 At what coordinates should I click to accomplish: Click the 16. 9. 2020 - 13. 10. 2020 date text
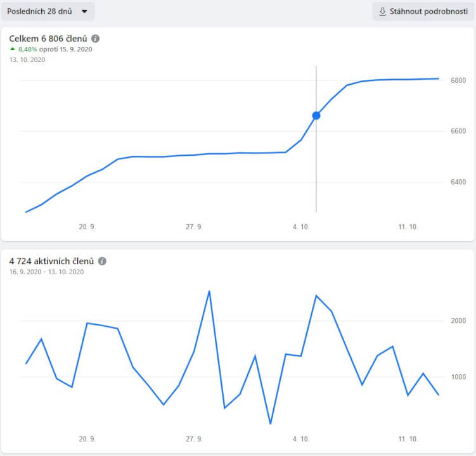point(46,272)
